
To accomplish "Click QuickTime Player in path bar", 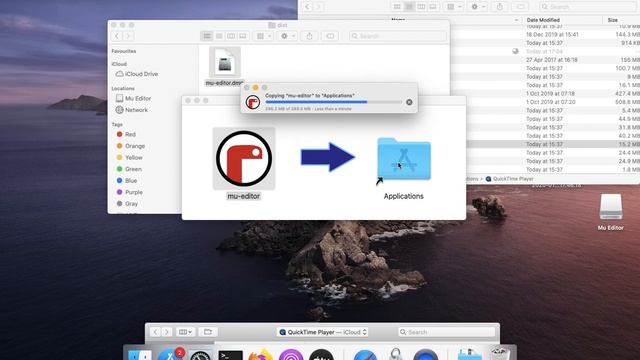I will pos(509,179).
